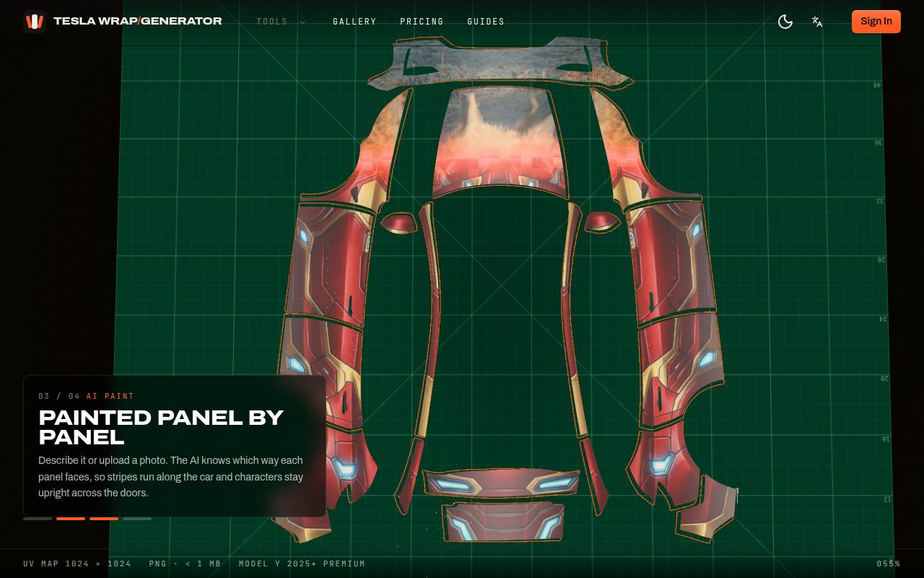The width and height of the screenshot is (924, 578).
Task: Select the second slide indicator bar
Action: pyautogui.click(x=71, y=518)
